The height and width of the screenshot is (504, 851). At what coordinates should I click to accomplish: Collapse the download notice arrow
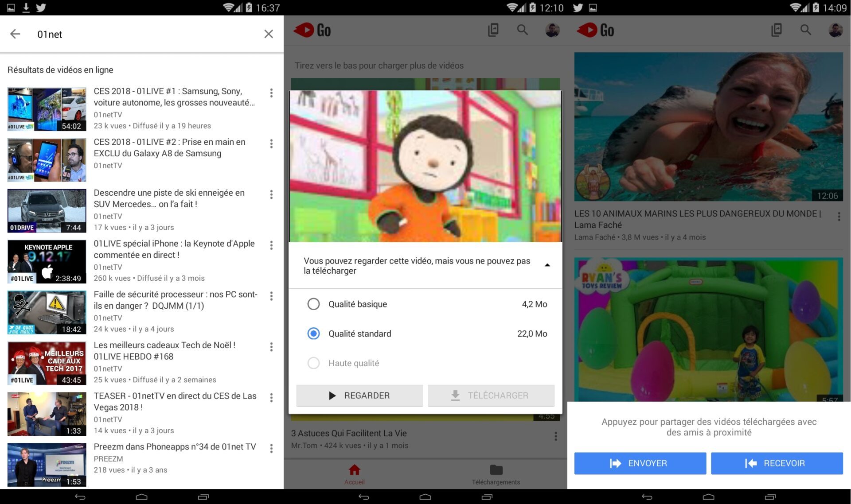[547, 265]
